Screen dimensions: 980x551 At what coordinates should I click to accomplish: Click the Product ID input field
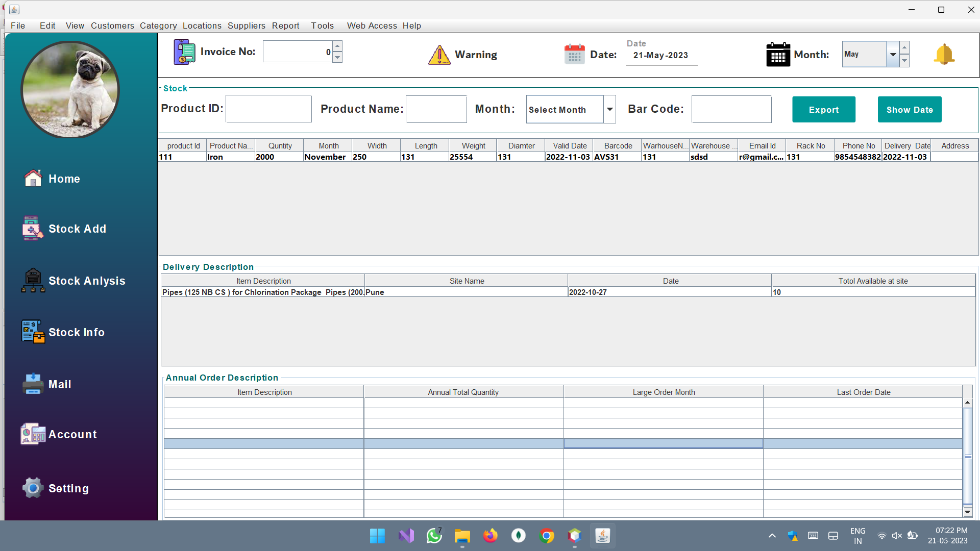coord(268,109)
